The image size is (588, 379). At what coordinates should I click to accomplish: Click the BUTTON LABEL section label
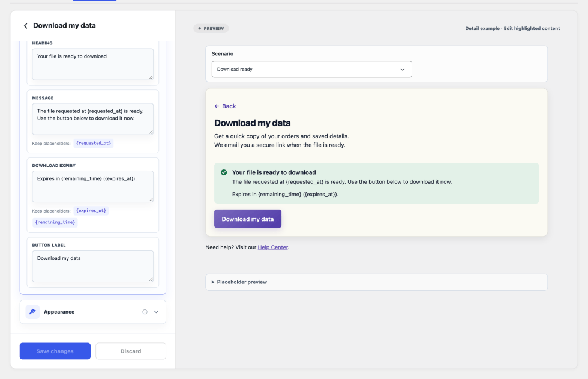[x=49, y=246]
